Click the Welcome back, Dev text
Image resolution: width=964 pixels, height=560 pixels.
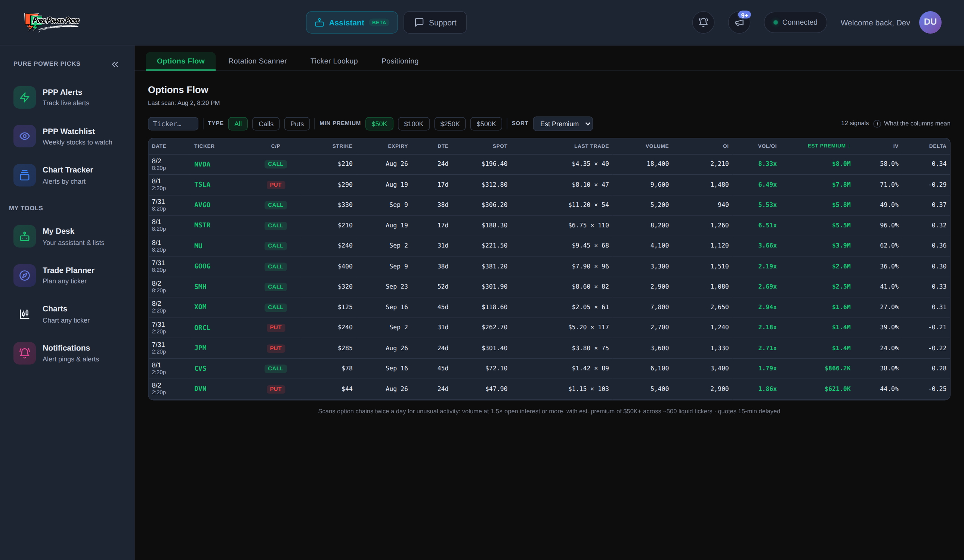[875, 22]
